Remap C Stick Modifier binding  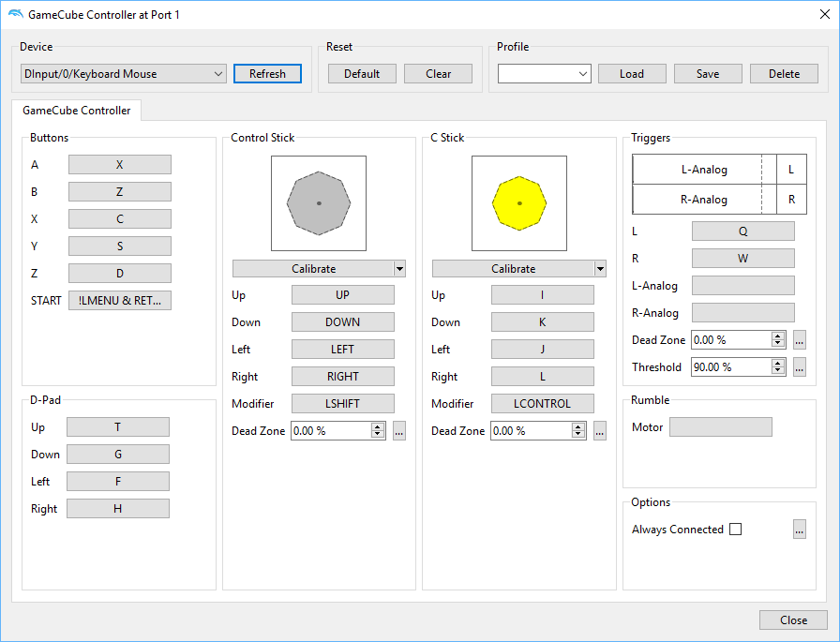pyautogui.click(x=543, y=404)
